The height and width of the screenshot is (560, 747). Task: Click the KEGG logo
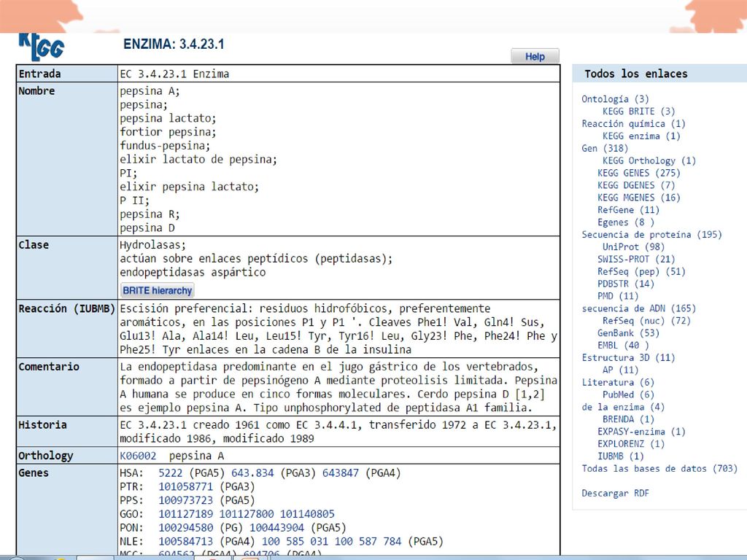point(42,47)
